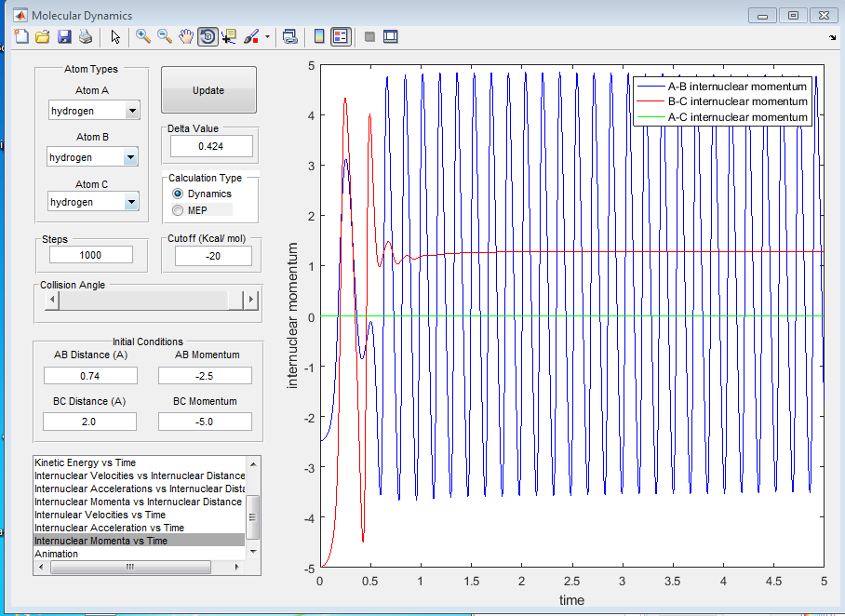Image resolution: width=845 pixels, height=616 pixels.
Task: Save the figure with the floppy disk icon
Action: click(64, 37)
